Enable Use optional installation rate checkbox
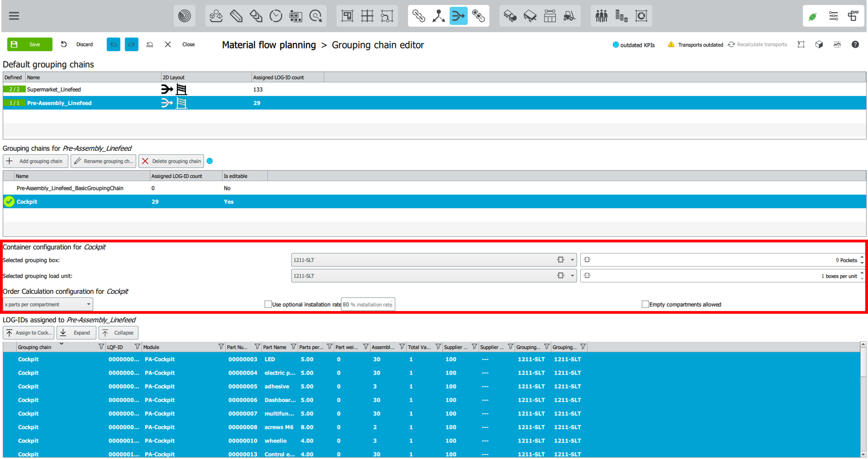 [268, 304]
